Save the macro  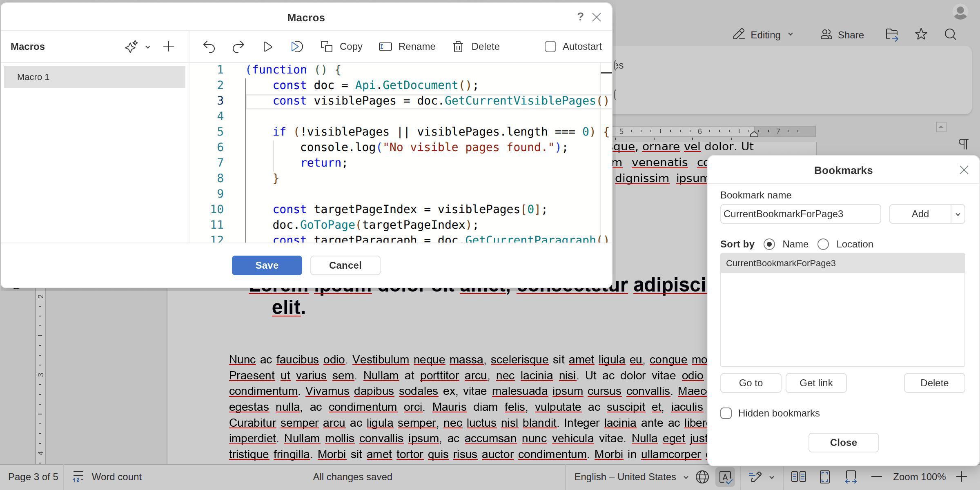tap(267, 265)
